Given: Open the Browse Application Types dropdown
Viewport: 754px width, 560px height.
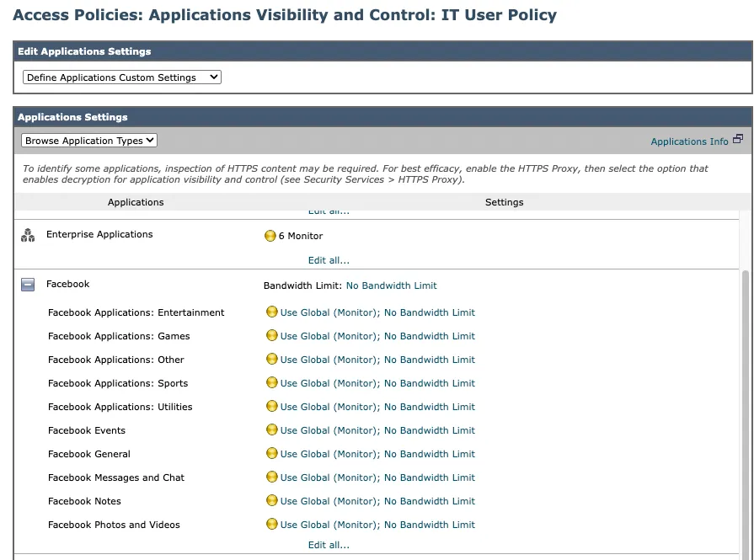Looking at the screenshot, I should (x=88, y=140).
